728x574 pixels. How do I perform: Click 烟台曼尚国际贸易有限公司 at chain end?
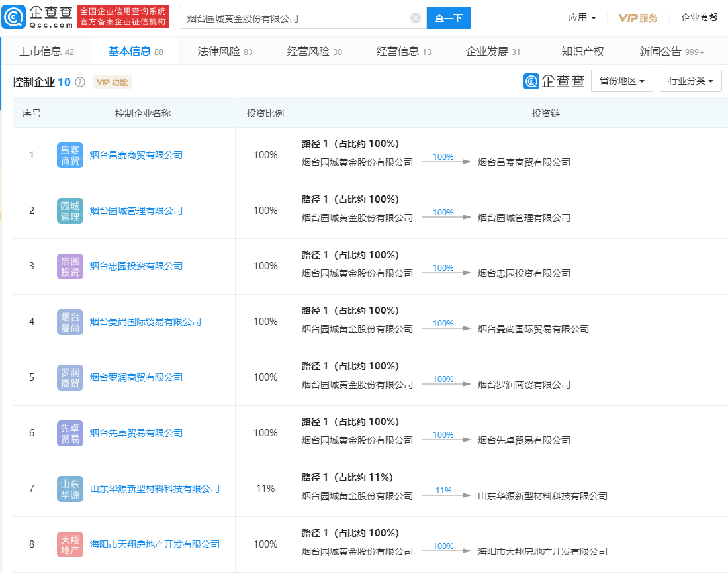point(533,329)
